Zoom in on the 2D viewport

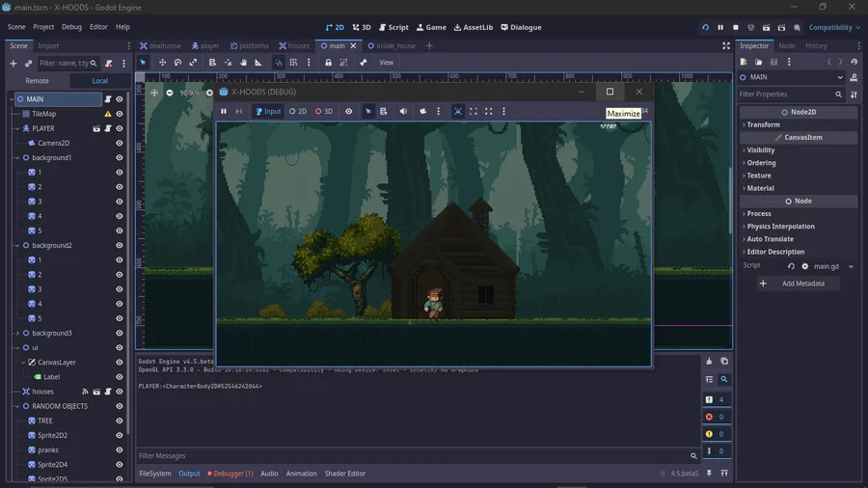(x=210, y=93)
